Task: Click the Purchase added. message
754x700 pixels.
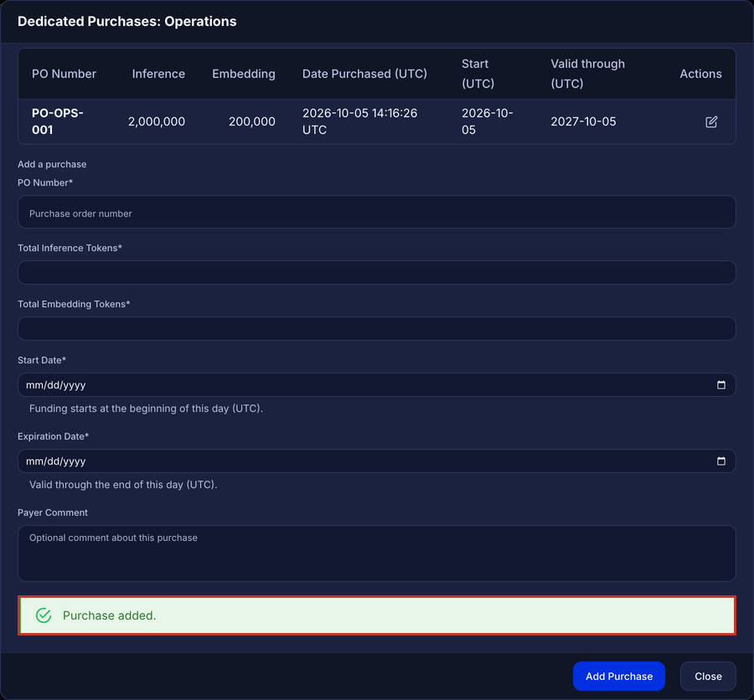Action: [109, 615]
